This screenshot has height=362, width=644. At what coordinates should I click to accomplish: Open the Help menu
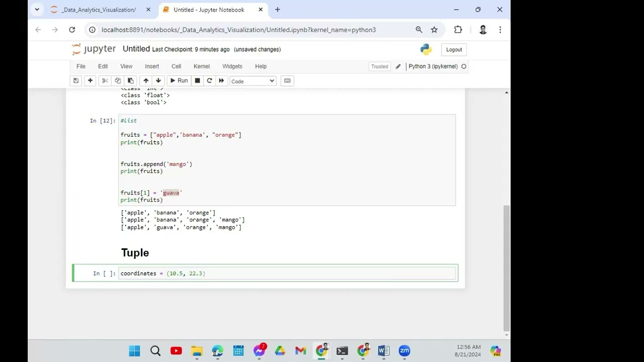click(x=261, y=66)
